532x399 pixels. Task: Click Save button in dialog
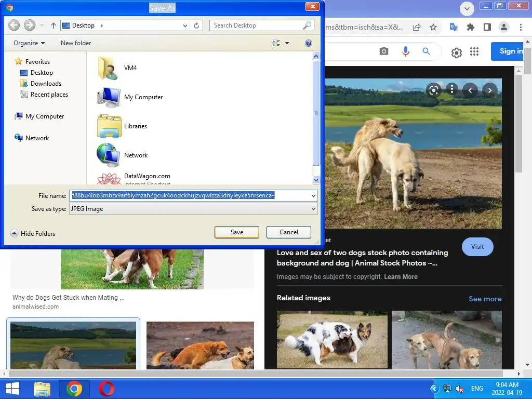pos(237,232)
